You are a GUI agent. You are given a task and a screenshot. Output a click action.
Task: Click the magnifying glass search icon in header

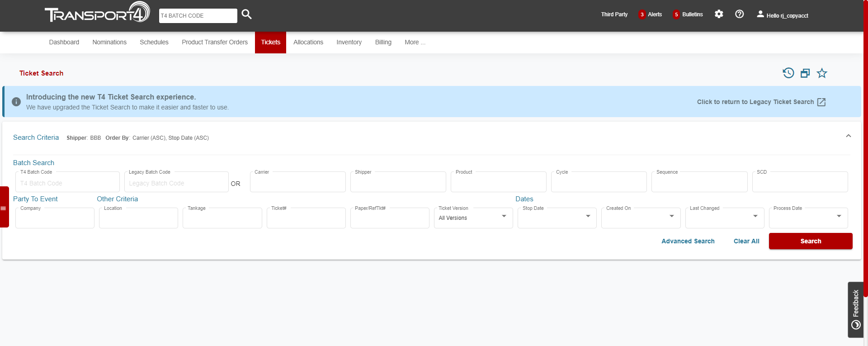point(246,14)
